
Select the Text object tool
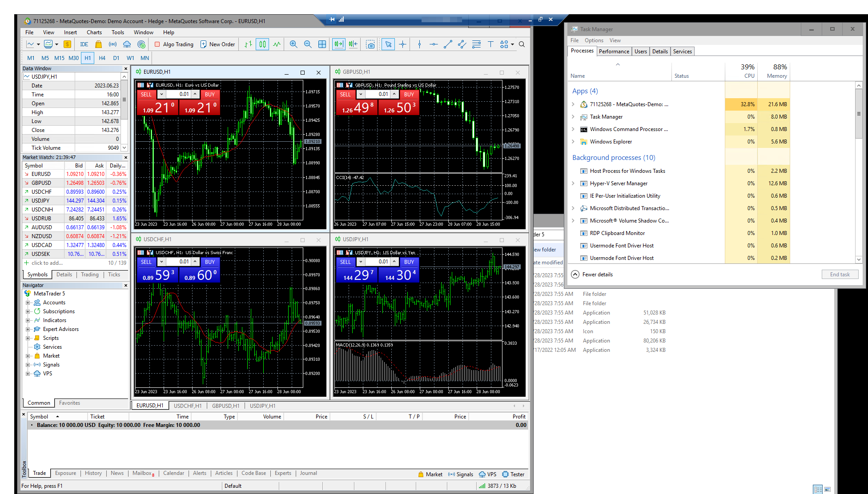click(x=490, y=44)
